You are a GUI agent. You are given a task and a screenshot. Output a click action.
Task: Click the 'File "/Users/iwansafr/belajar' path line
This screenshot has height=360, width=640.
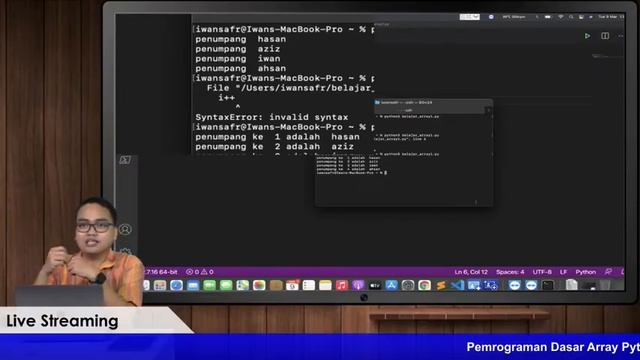click(290, 88)
